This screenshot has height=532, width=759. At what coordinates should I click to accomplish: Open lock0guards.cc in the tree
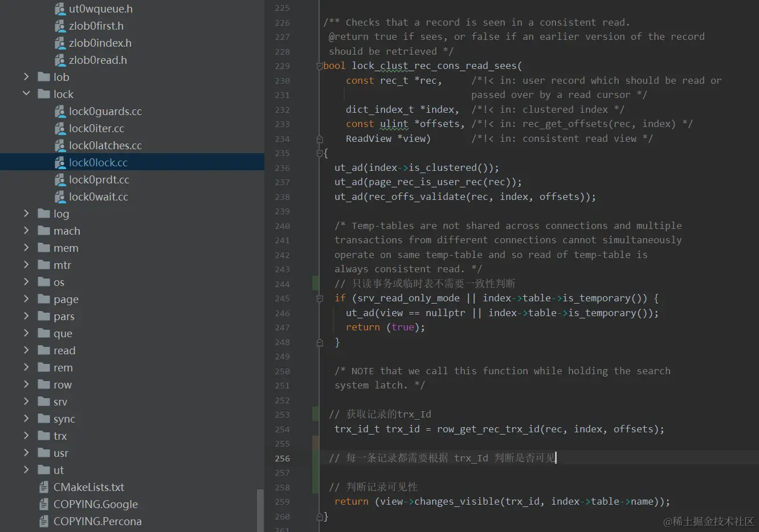coord(105,111)
